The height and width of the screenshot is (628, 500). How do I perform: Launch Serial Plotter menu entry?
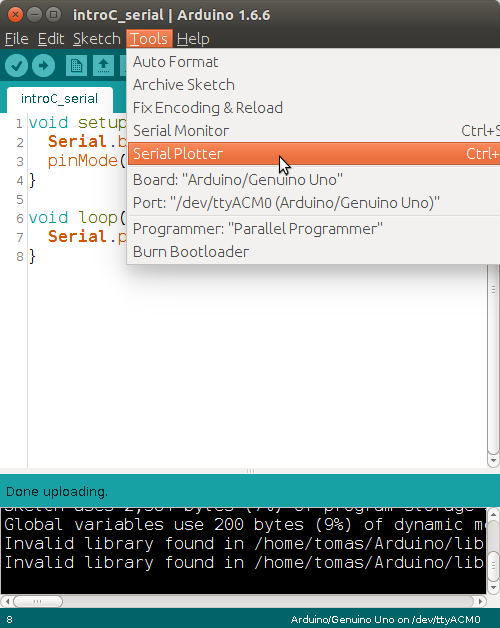coord(313,154)
